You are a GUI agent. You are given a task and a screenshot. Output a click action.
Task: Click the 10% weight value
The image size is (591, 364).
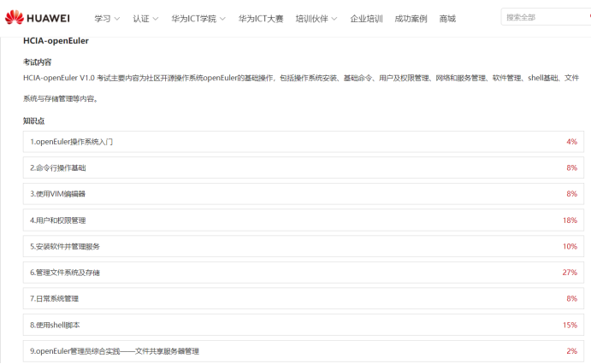point(570,247)
